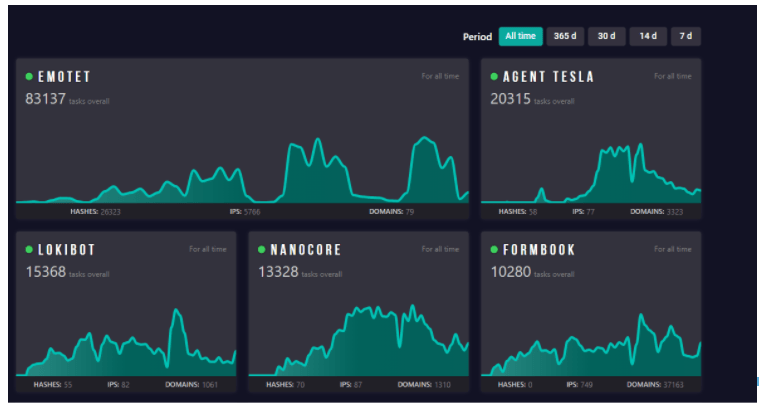Viewport: 759px width, 404px height.
Task: Click AGENT TESLA HASHES: 58 value
Action: coord(517,212)
